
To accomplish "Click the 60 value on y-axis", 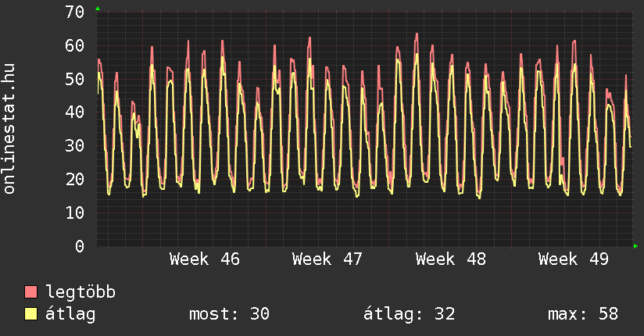I will point(74,45).
